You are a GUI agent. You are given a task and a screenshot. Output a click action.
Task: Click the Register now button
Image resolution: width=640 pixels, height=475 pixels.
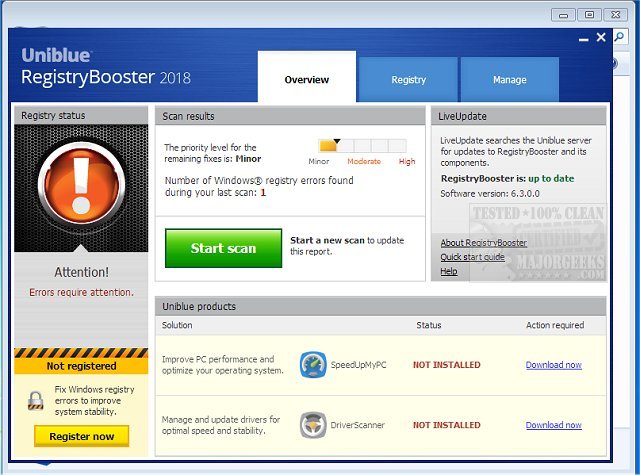[81, 436]
